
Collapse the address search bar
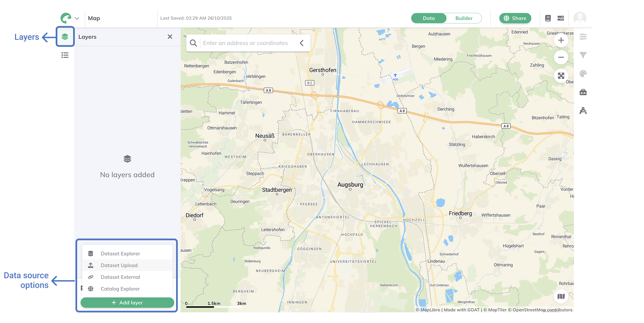click(302, 43)
